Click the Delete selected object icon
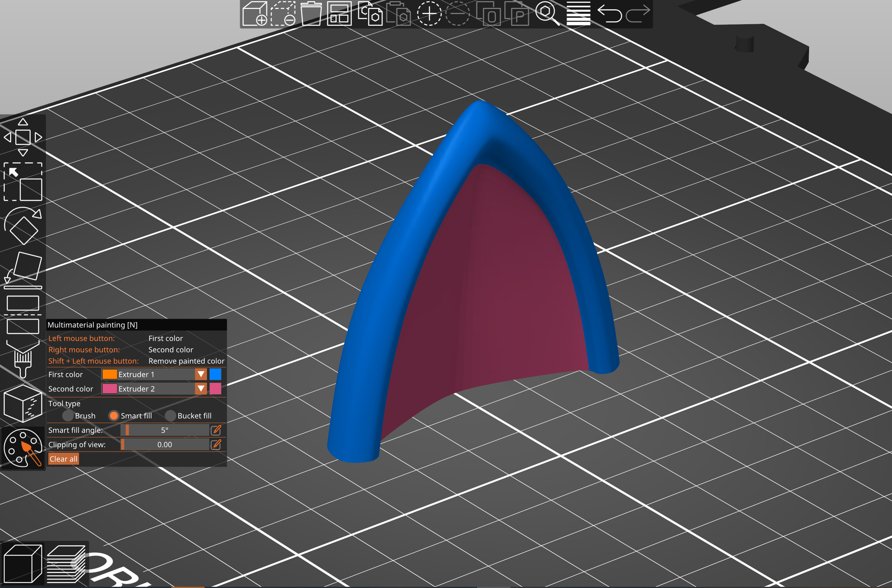This screenshot has height=588, width=892. 284,13
